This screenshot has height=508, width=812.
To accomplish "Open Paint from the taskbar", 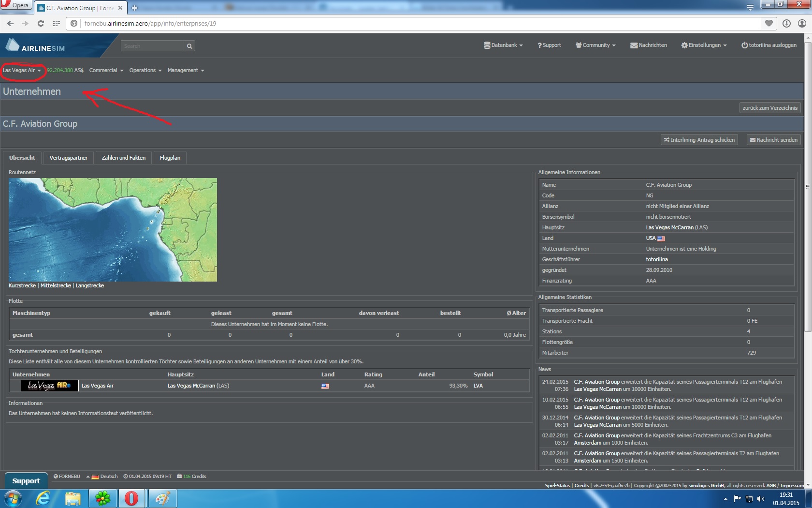I will 162,498.
